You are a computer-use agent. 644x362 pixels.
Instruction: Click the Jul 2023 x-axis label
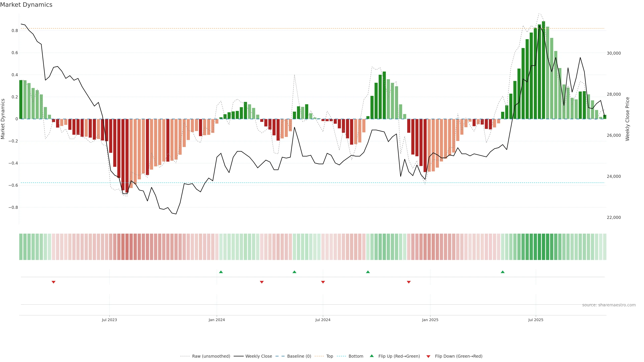tap(109, 320)
